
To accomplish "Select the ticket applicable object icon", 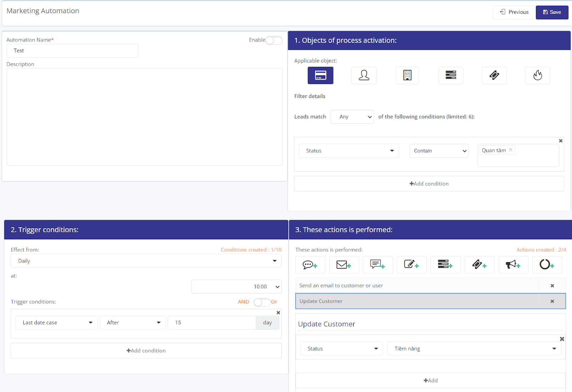I will pyautogui.click(x=494, y=75).
